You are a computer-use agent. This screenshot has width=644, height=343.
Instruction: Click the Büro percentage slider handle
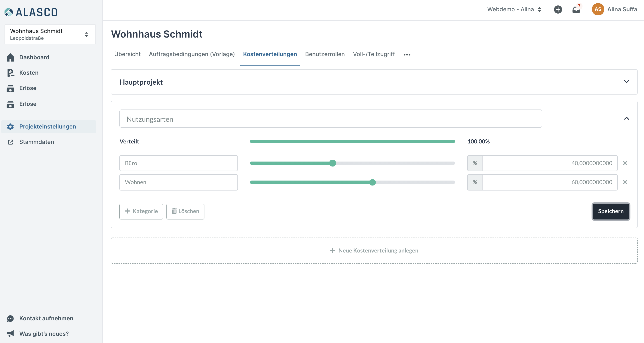(332, 163)
